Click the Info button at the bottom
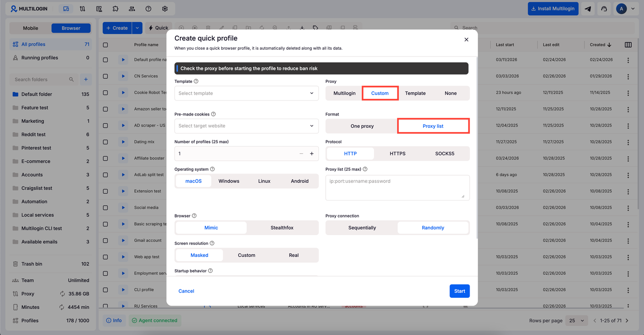This screenshot has height=335, width=644. point(113,321)
